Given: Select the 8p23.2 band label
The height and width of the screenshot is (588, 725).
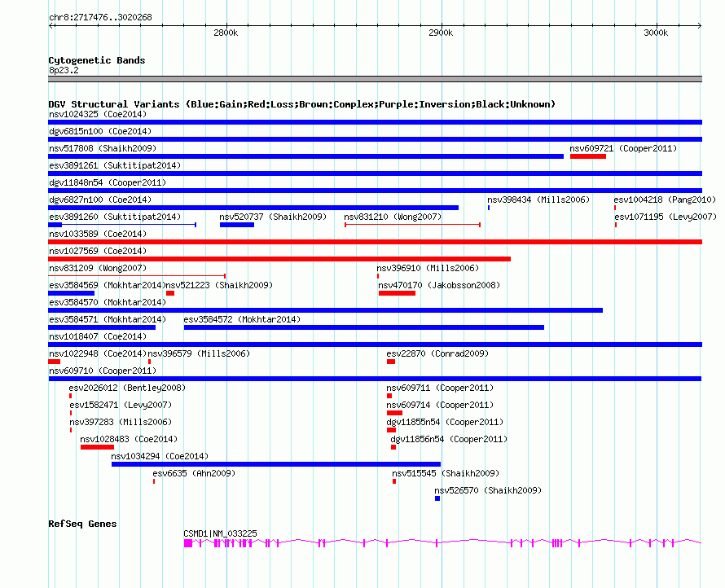Looking at the screenshot, I should [64, 70].
